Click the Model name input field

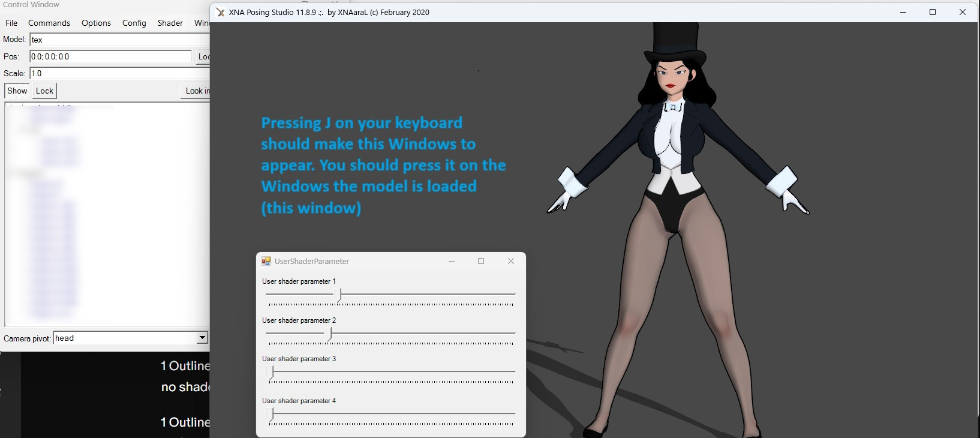coord(119,40)
